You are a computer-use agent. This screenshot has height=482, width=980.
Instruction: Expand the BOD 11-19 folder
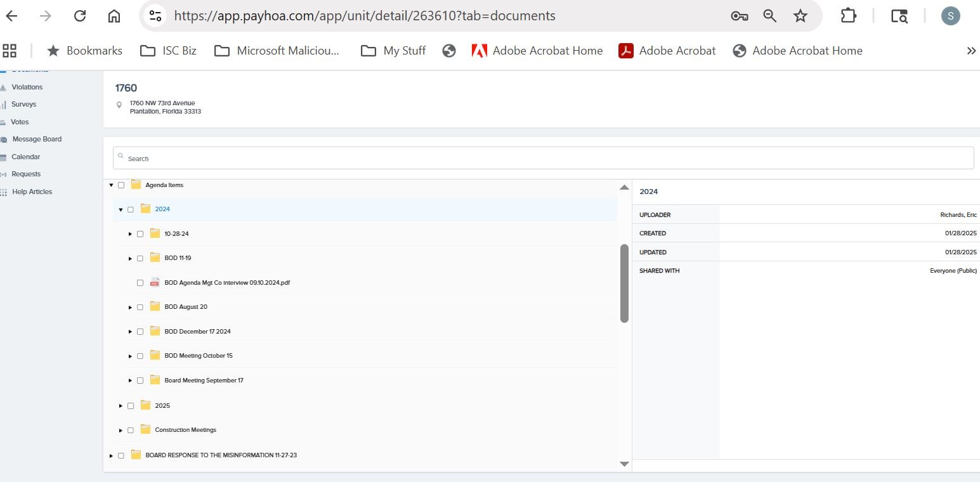click(x=130, y=259)
